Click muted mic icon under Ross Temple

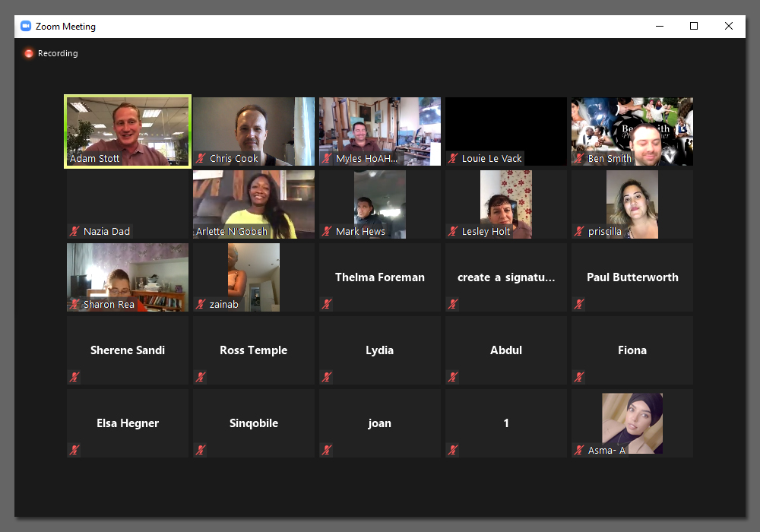click(x=201, y=377)
